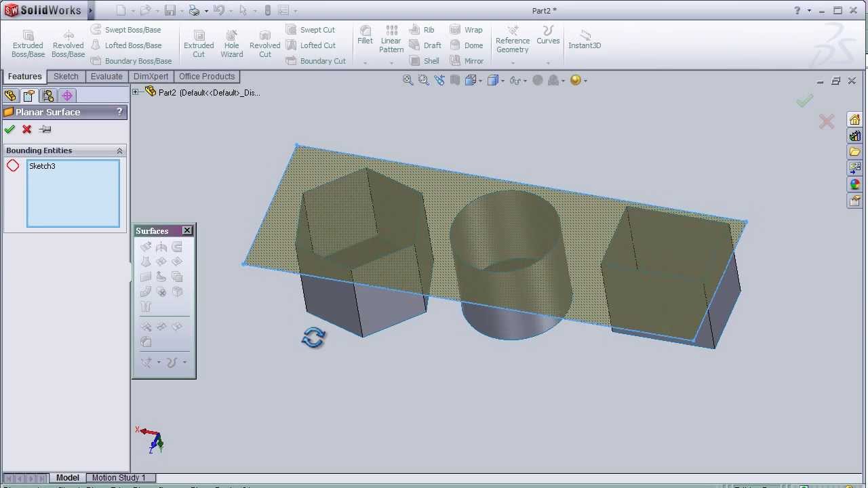
Task: Click DimXpertManager tab icon
Action: point(67,96)
